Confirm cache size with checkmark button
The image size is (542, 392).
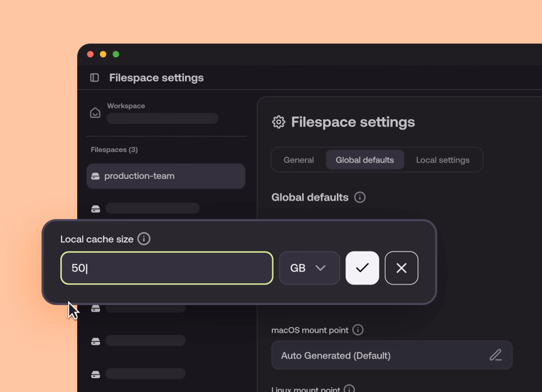click(362, 268)
